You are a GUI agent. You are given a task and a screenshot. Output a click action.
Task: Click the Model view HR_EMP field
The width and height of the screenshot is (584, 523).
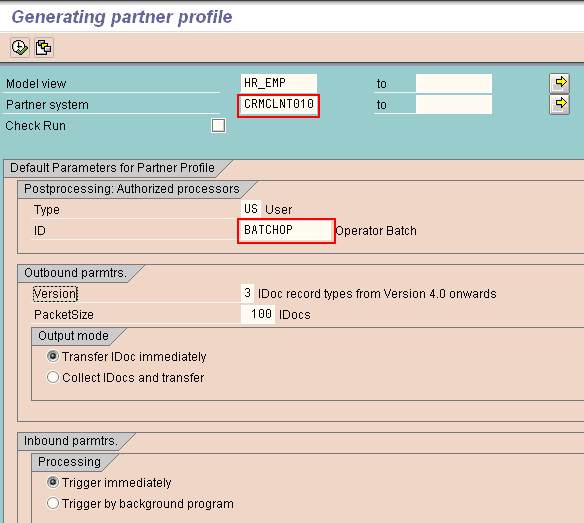(279, 83)
